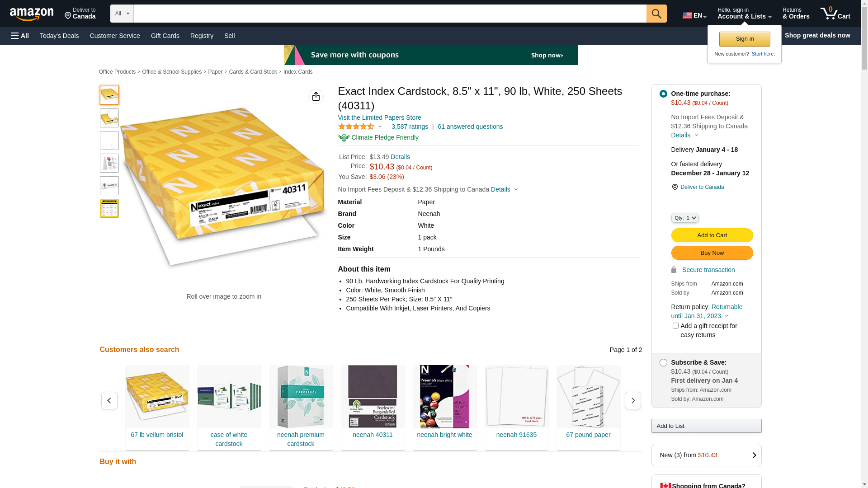Open the search category All dropdown
The image size is (868, 488).
122,14
